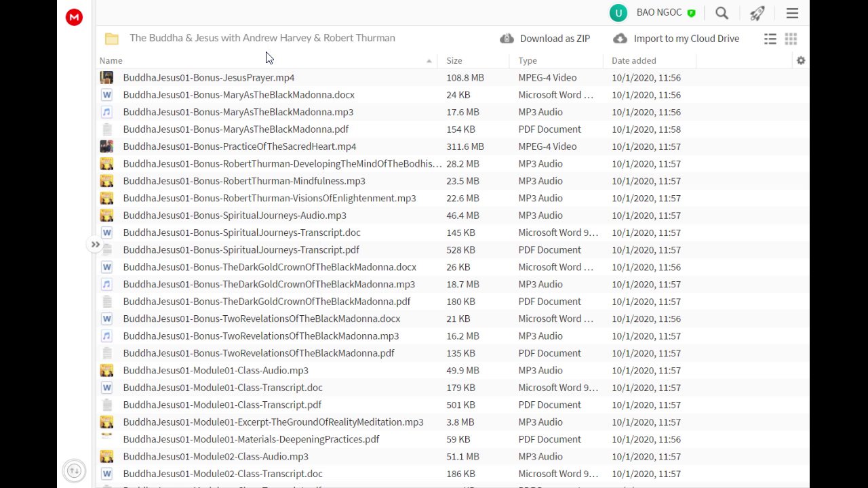The image size is (868, 488).
Task: Click 3.8 MB size cell
Action: tap(460, 422)
